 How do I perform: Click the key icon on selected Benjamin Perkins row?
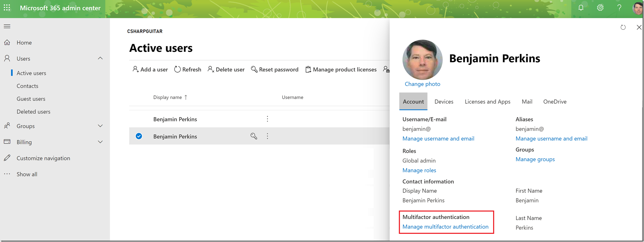[x=254, y=136]
